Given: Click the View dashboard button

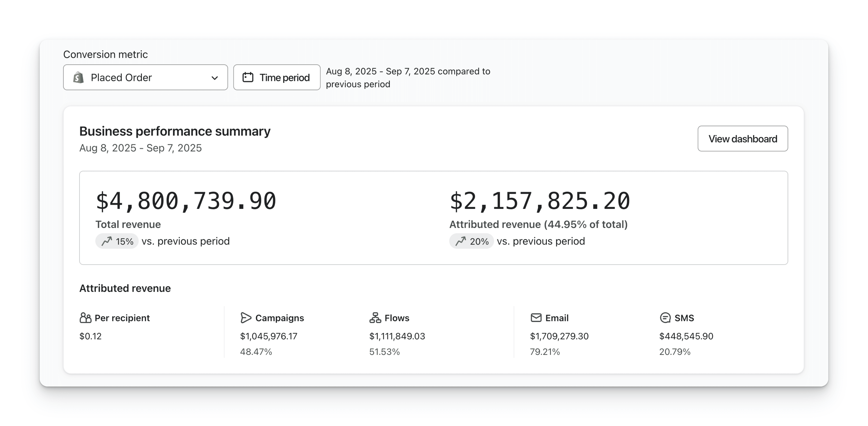Looking at the screenshot, I should [742, 139].
